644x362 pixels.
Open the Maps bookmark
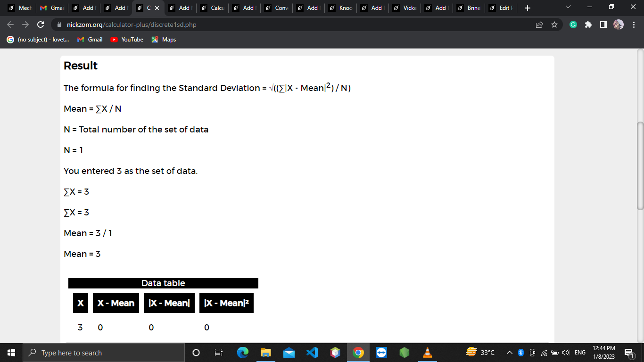tap(164, 40)
